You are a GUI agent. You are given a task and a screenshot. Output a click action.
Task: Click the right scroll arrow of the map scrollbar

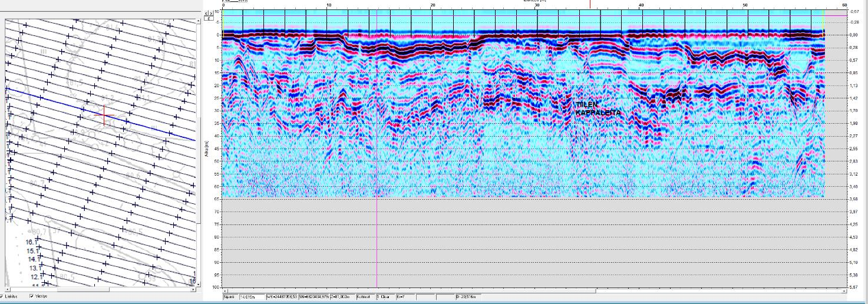[x=193, y=289]
